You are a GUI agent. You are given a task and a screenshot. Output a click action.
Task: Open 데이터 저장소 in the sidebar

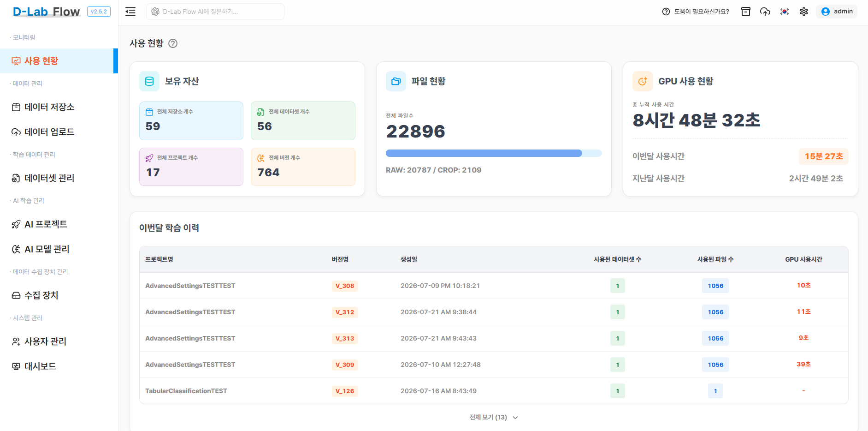point(59,107)
